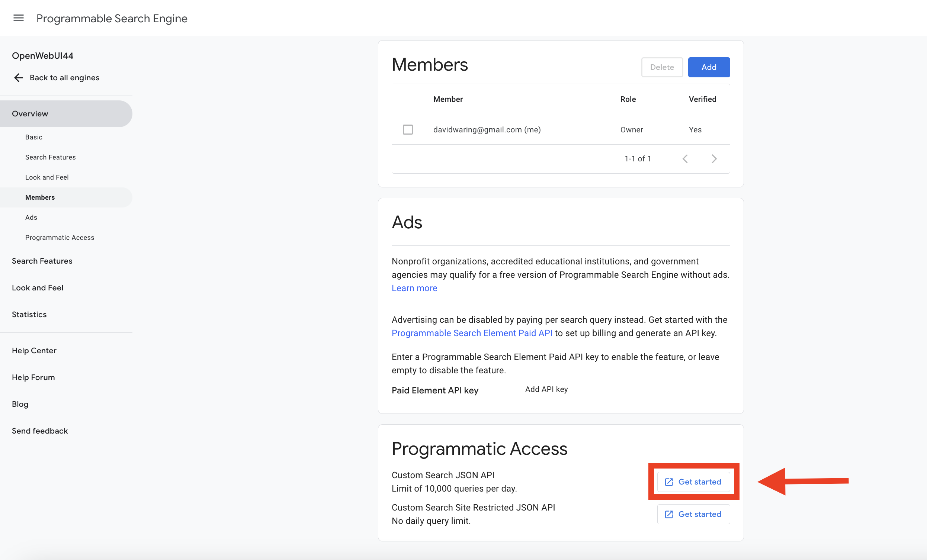Image resolution: width=927 pixels, height=560 pixels.
Task: Click 'No daily query limit.' text
Action: [431, 521]
